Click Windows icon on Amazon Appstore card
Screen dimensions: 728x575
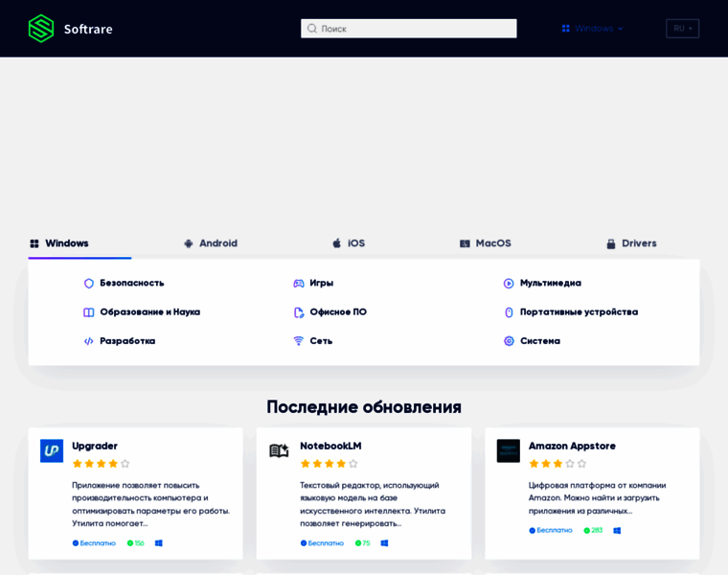pos(617,530)
